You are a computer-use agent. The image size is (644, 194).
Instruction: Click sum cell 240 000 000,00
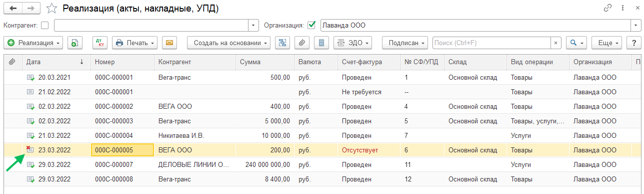click(x=264, y=164)
